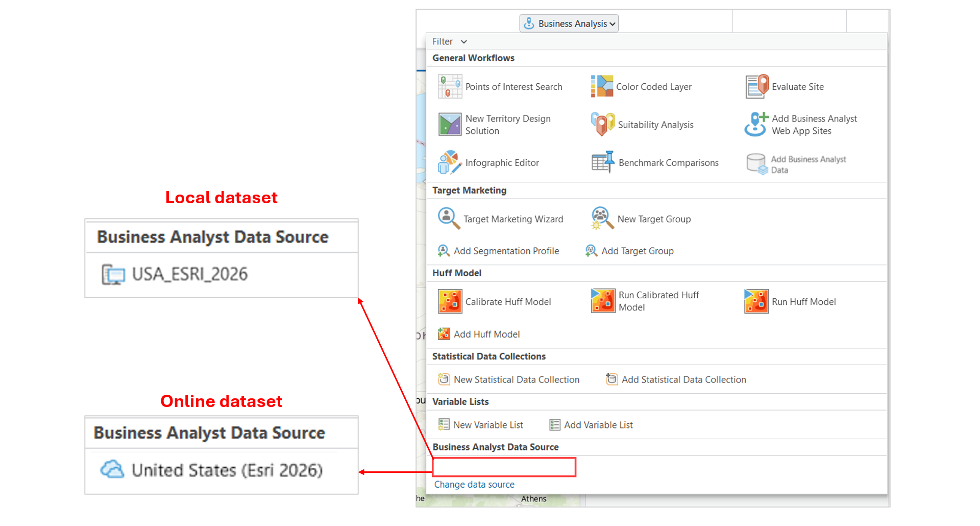The image size is (980, 526).
Task: Click the Add Segmentation Profile icon
Action: pyautogui.click(x=444, y=251)
